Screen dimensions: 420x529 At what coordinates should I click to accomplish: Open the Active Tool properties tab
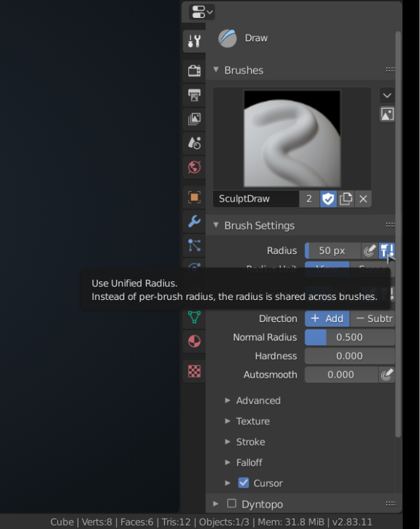coord(195,41)
